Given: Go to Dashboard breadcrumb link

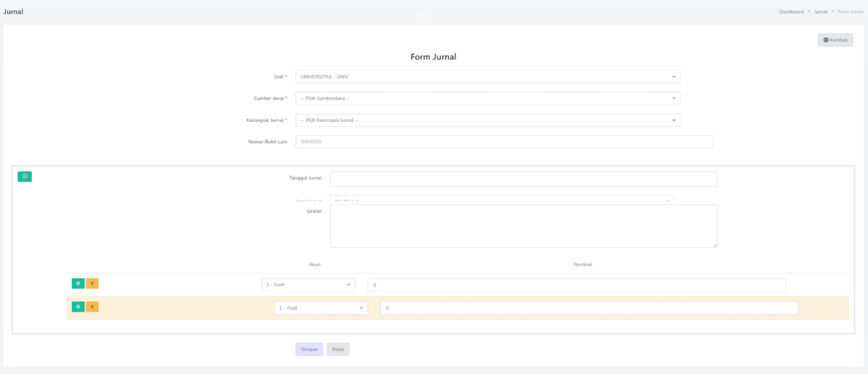Looking at the screenshot, I should coord(791,12).
